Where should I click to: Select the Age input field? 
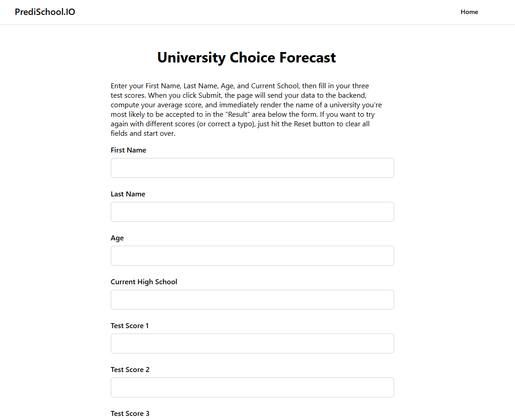(252, 256)
